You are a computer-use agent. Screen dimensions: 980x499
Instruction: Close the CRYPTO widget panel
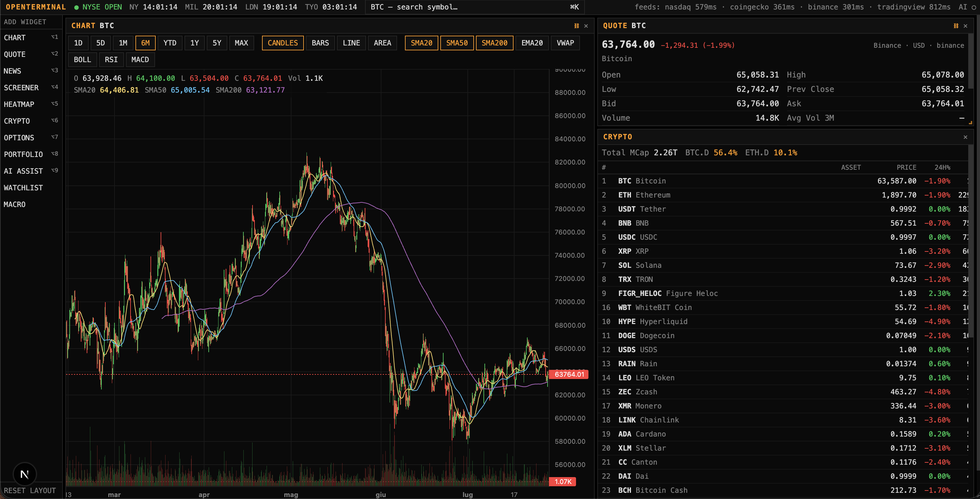point(965,137)
